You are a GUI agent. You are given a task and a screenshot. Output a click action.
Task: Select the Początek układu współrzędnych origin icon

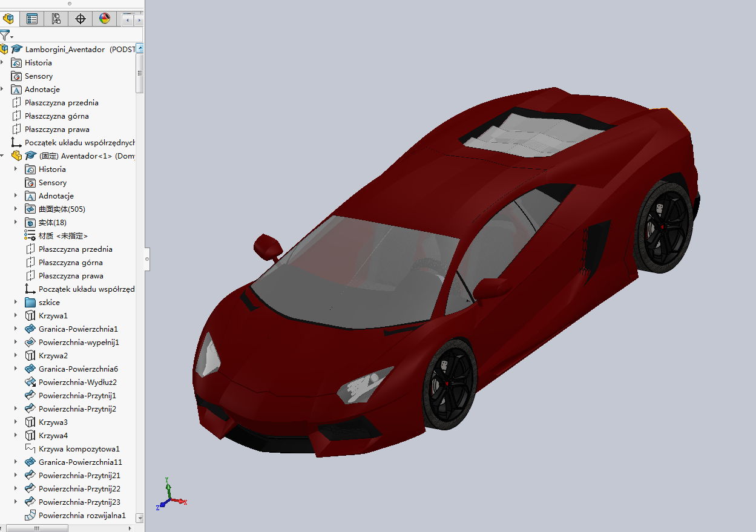click(18, 142)
